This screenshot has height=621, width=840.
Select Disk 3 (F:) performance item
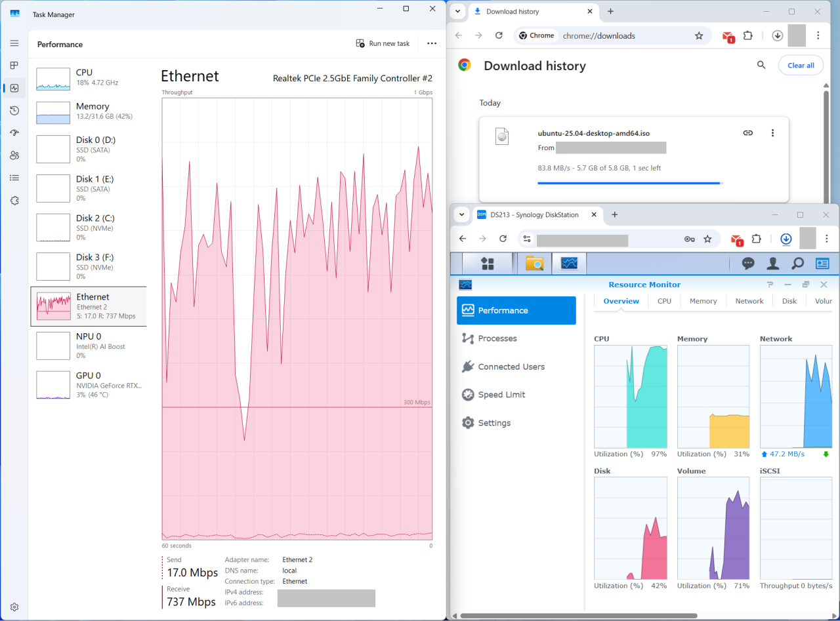pos(88,267)
